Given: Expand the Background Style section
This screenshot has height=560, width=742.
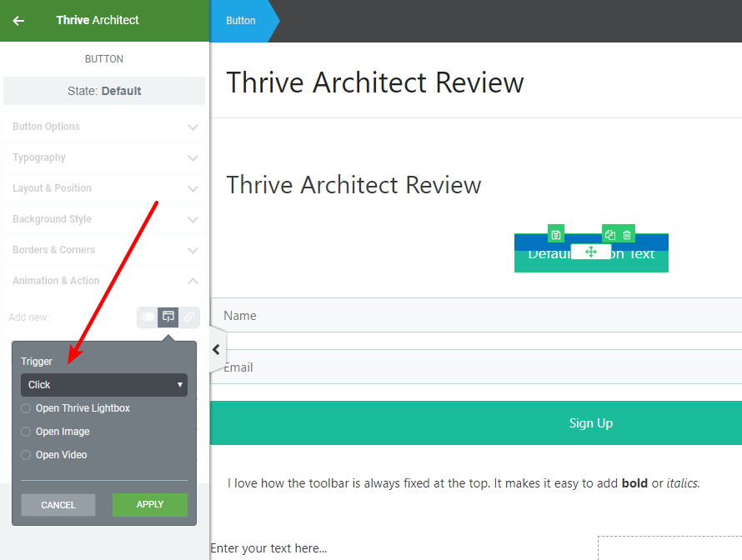Looking at the screenshot, I should [104, 219].
